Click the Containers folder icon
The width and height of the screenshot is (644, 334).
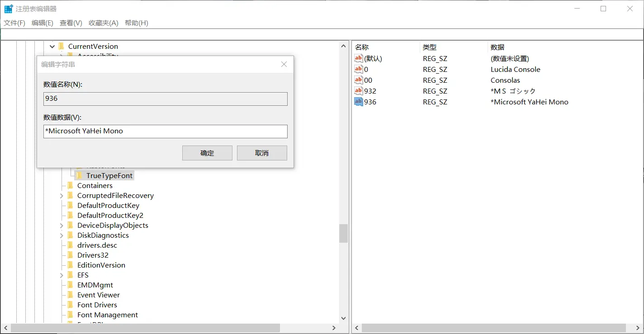pos(70,185)
